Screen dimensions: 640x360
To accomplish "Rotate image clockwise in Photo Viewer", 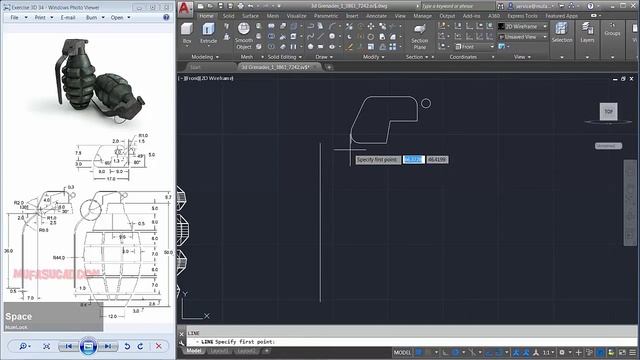I will [140, 346].
